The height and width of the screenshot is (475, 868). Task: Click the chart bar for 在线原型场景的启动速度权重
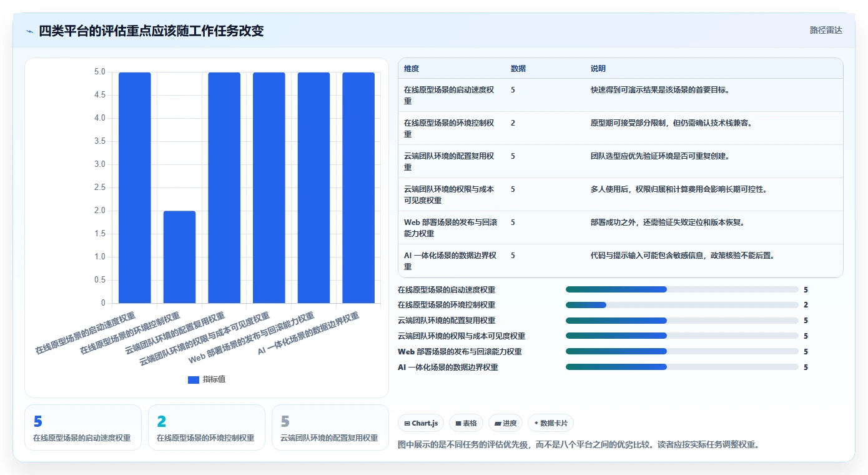pos(135,187)
